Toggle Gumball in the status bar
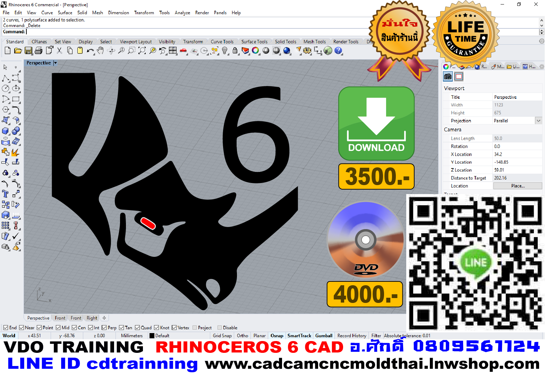 (x=324, y=336)
